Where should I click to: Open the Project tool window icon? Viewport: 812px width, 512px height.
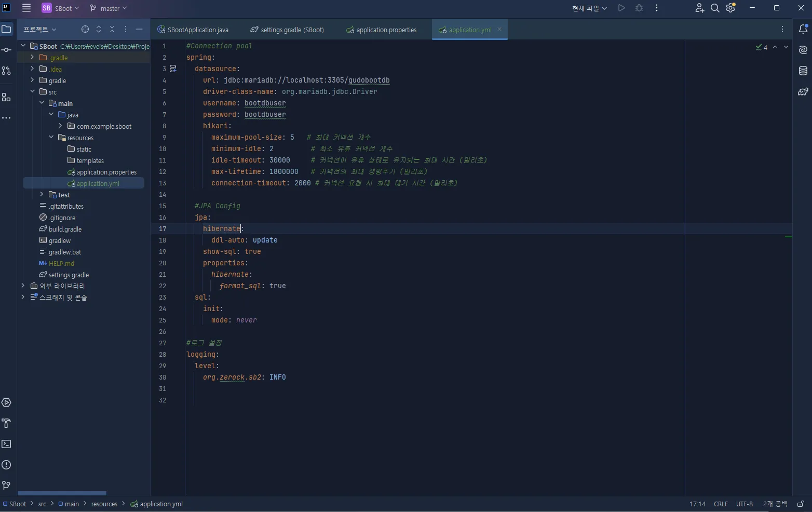(6, 29)
